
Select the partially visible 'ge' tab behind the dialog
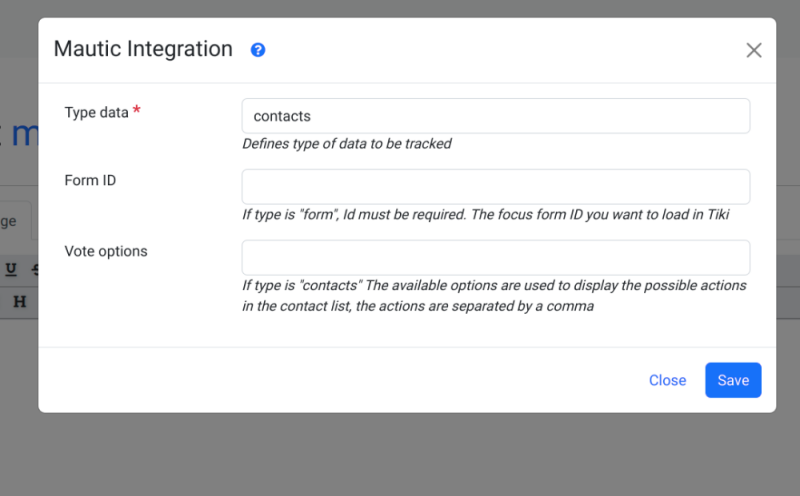[x=9, y=221]
